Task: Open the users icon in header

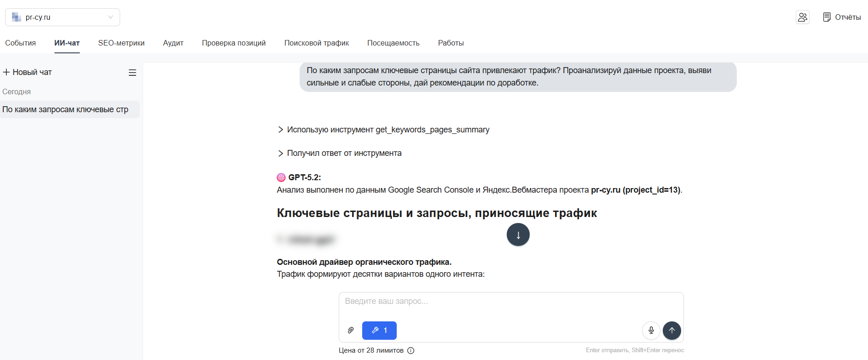Action: pyautogui.click(x=802, y=17)
